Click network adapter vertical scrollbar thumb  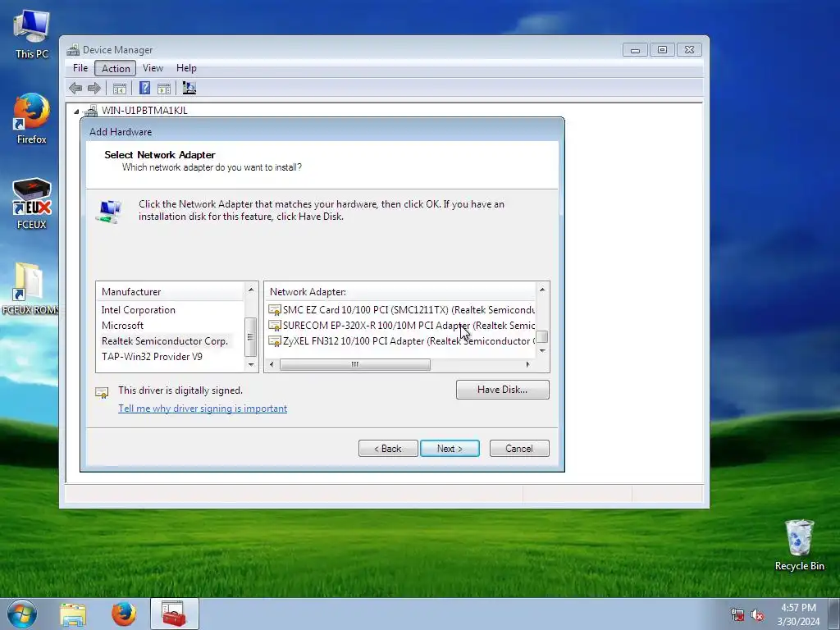[542, 336]
